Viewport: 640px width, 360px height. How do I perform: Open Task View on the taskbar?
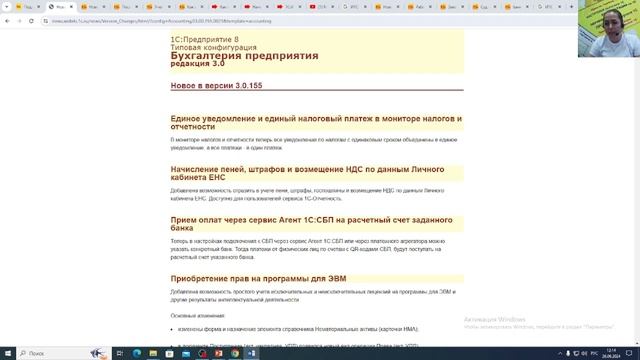click(120, 353)
